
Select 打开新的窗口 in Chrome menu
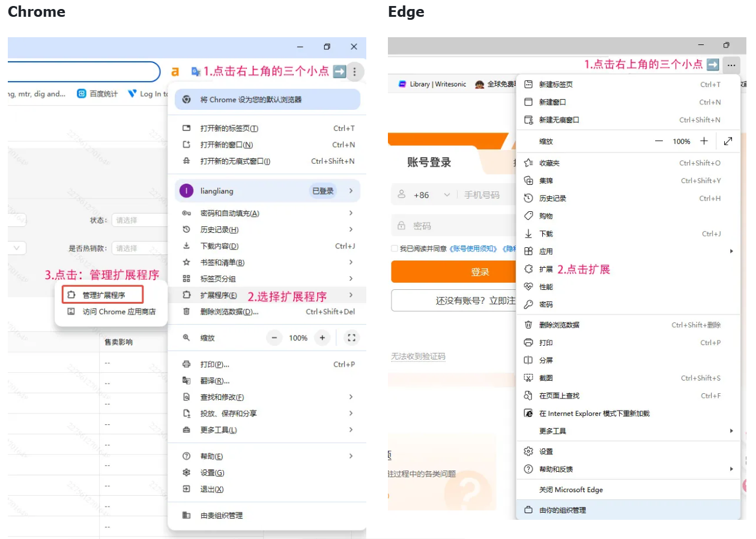click(267, 145)
